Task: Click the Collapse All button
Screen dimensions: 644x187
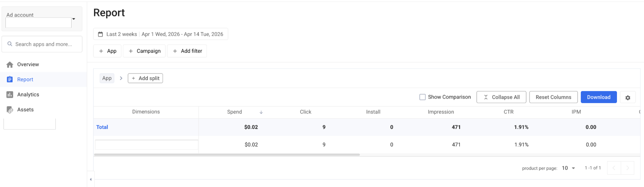Action: (501, 97)
